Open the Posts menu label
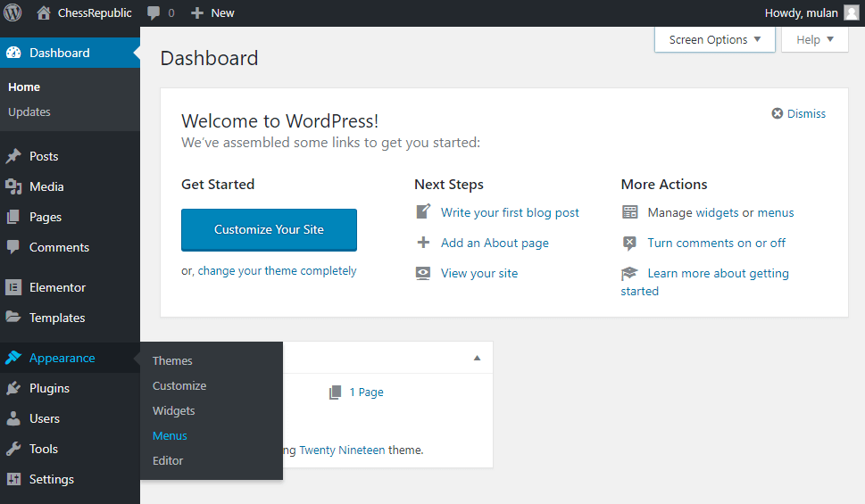This screenshot has height=504, width=865. (x=44, y=157)
